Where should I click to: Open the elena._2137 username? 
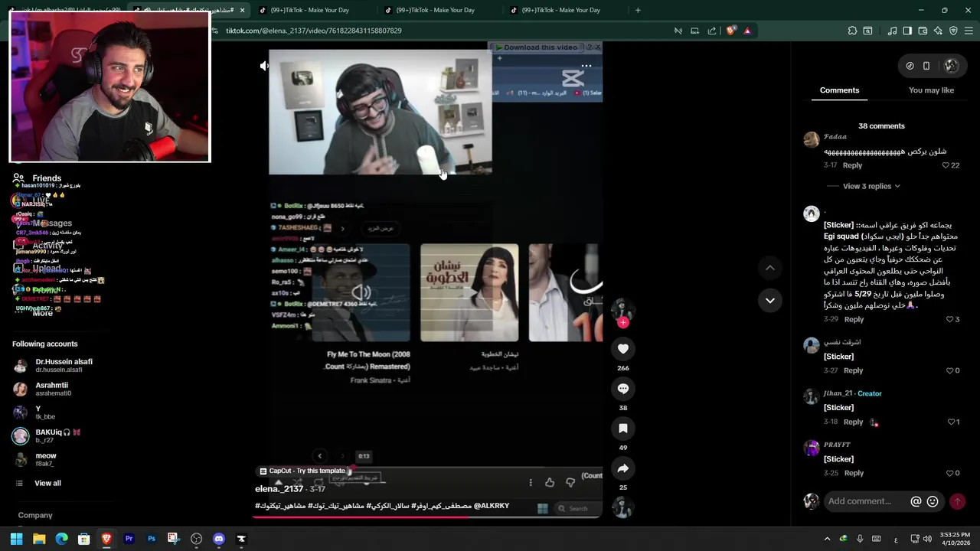[x=279, y=489]
